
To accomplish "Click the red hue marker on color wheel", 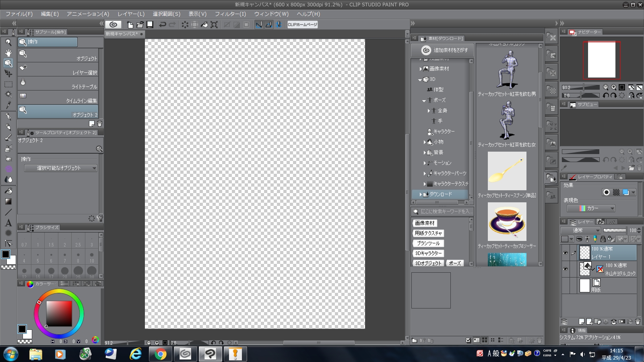I will click(x=39, y=302).
